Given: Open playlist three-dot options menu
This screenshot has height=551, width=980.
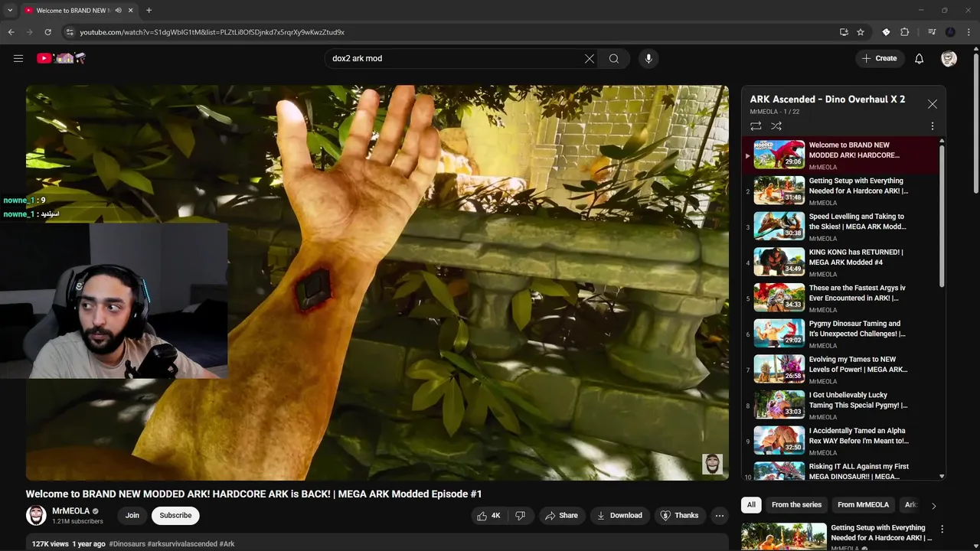Looking at the screenshot, I should click(x=933, y=126).
